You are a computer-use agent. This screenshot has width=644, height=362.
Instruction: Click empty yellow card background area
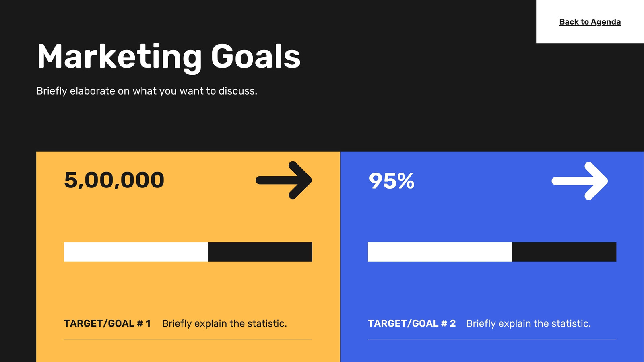click(188, 290)
